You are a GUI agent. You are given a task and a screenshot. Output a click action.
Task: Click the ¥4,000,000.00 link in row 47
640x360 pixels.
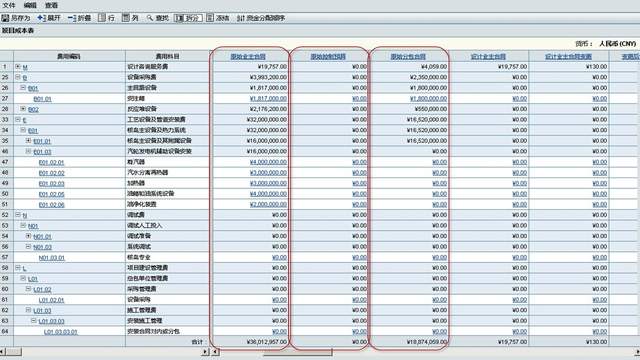click(x=268, y=162)
